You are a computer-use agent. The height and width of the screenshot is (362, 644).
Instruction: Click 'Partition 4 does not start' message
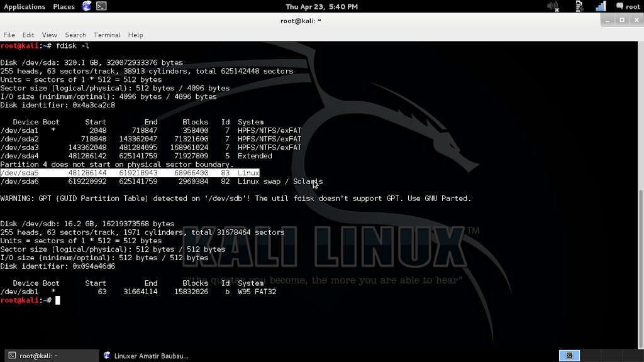[117, 165]
